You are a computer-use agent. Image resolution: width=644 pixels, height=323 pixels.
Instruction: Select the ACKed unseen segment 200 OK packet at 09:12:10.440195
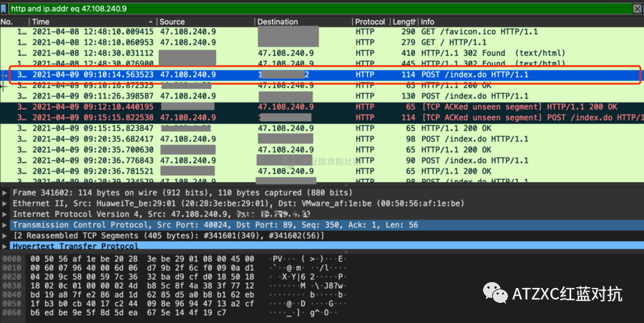pos(322,107)
